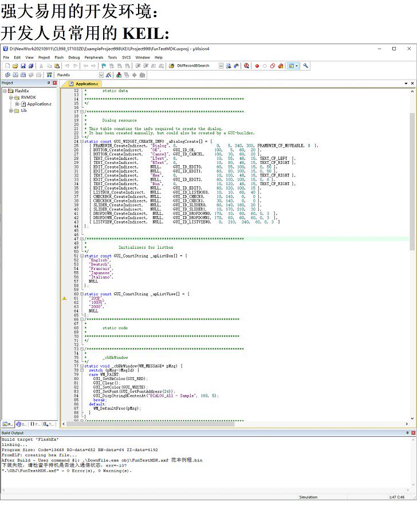Image resolution: width=417 pixels, height=532 pixels.
Task: Open the Debug menu
Action: click(x=74, y=57)
